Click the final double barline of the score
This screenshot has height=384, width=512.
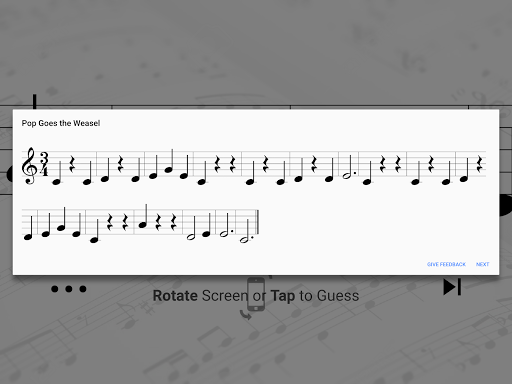pos(257,222)
